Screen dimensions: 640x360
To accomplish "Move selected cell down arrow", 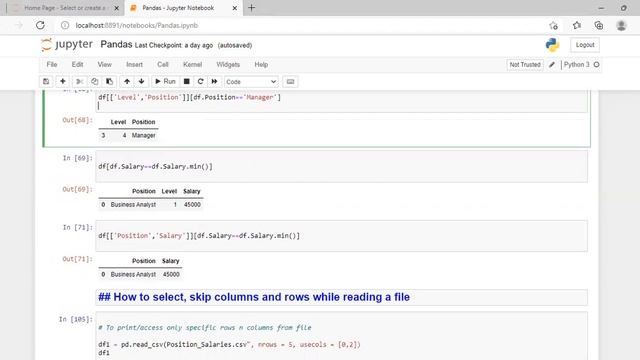I will (x=141, y=82).
